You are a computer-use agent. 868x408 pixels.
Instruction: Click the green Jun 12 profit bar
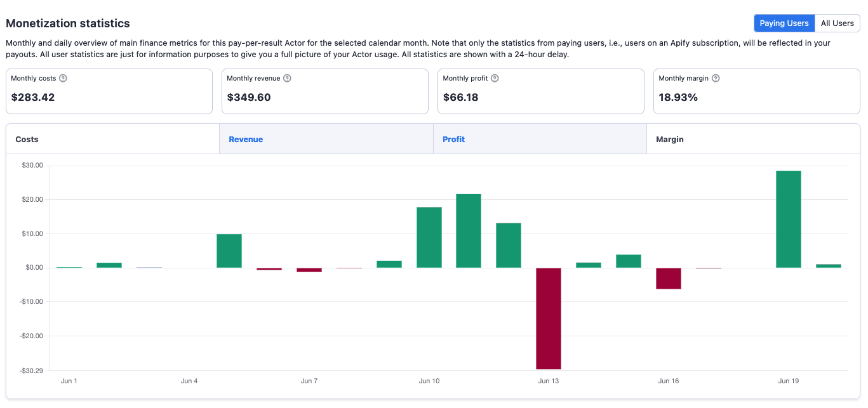[x=509, y=245]
